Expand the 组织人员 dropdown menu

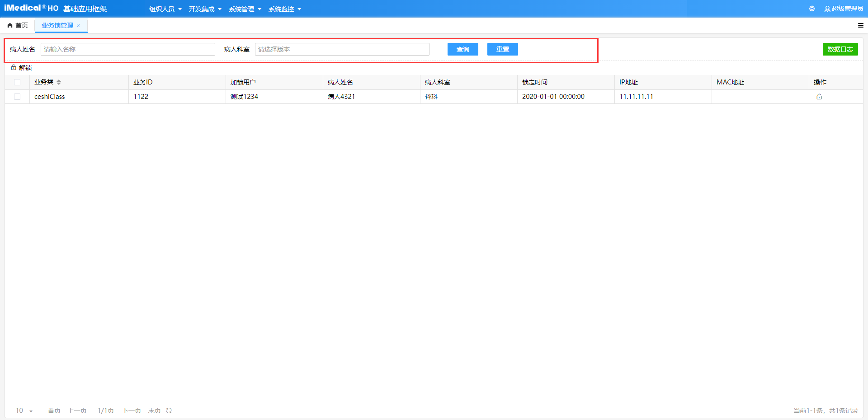click(x=165, y=9)
